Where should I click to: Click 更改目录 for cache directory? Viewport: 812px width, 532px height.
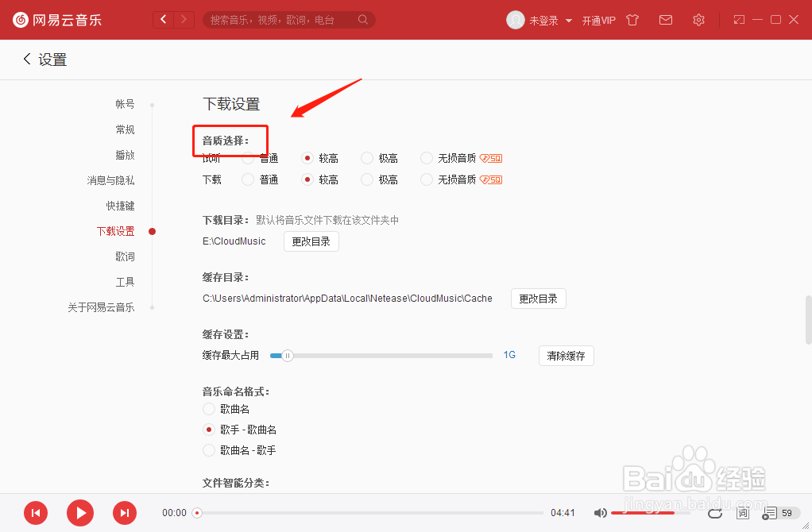pyautogui.click(x=539, y=299)
